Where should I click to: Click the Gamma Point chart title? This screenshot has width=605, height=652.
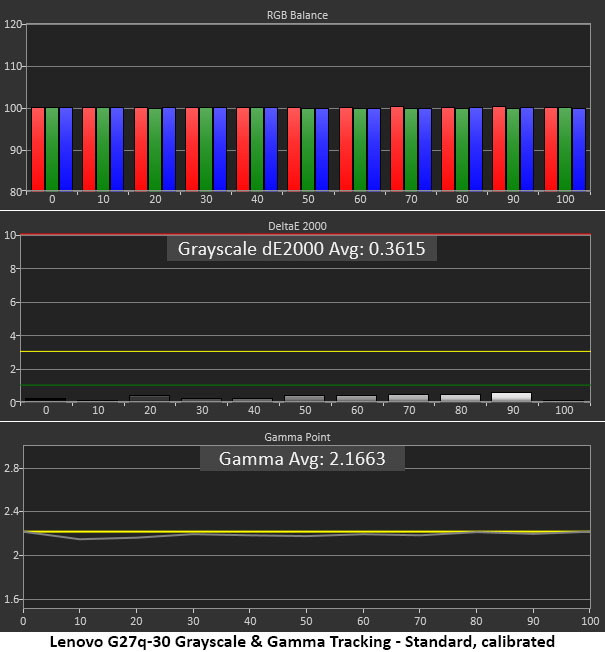coord(297,437)
